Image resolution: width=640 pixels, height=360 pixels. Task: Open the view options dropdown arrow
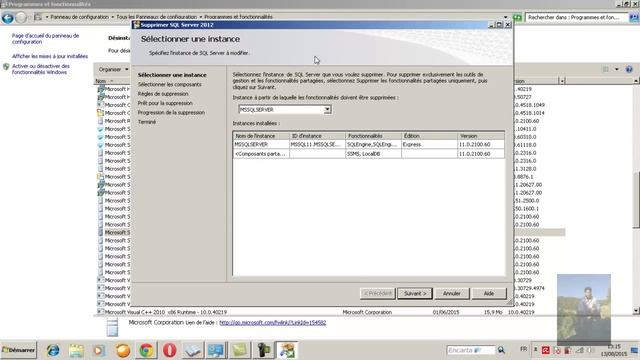pos(617,69)
